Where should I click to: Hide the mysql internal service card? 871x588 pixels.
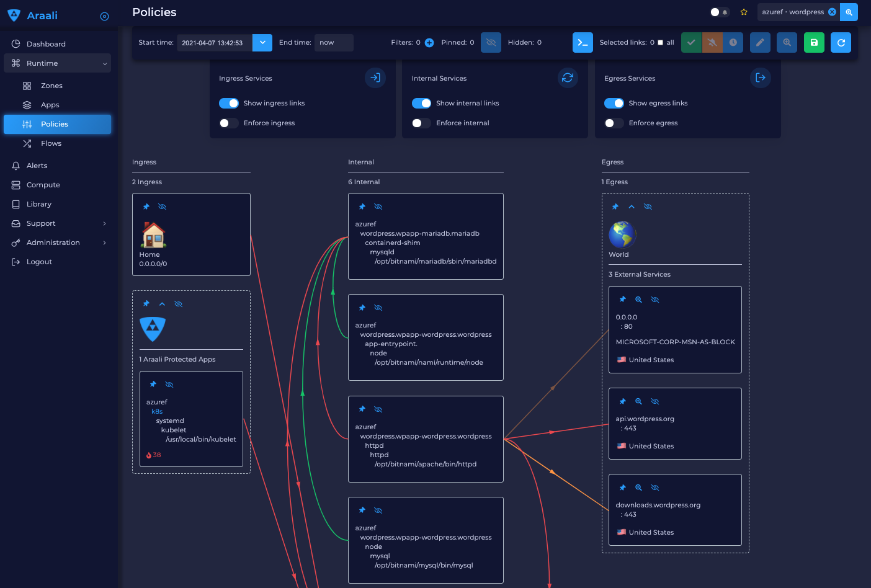pyautogui.click(x=378, y=510)
